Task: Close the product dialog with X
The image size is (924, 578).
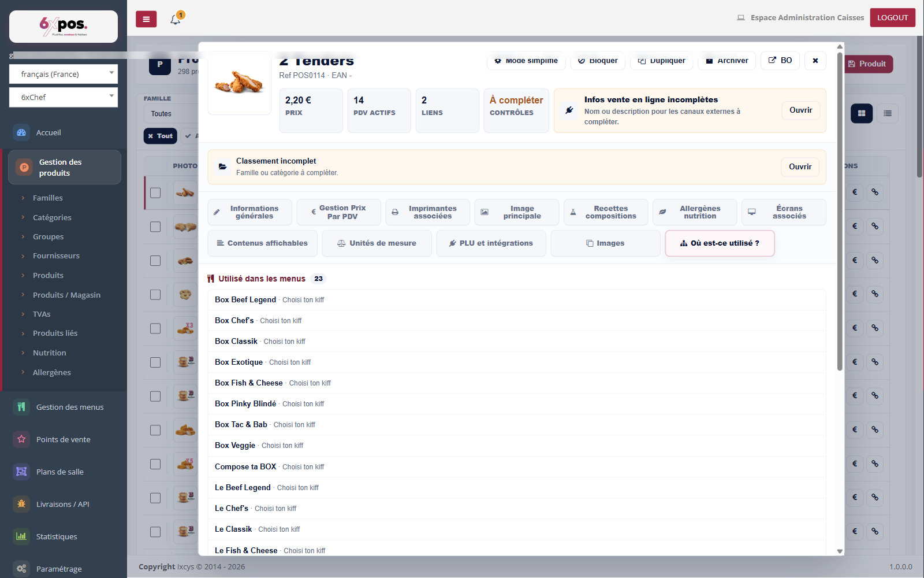Action: [x=815, y=60]
